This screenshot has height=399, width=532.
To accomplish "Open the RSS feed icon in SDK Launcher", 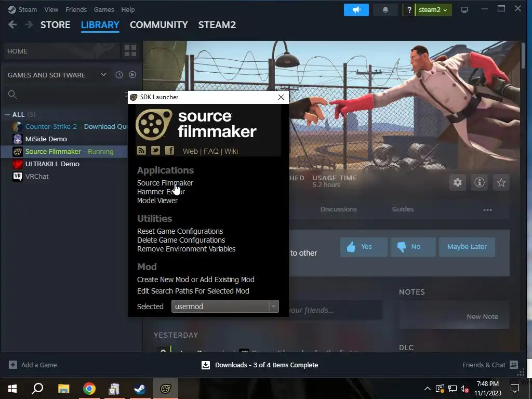I will [x=141, y=150].
